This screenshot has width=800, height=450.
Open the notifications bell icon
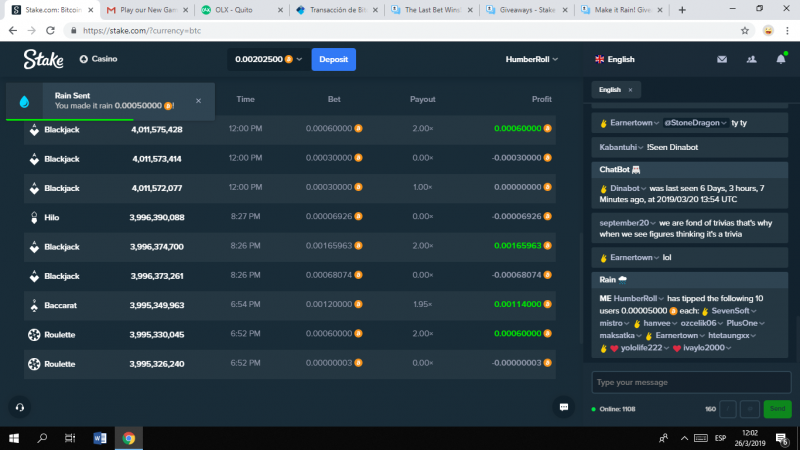tap(781, 59)
